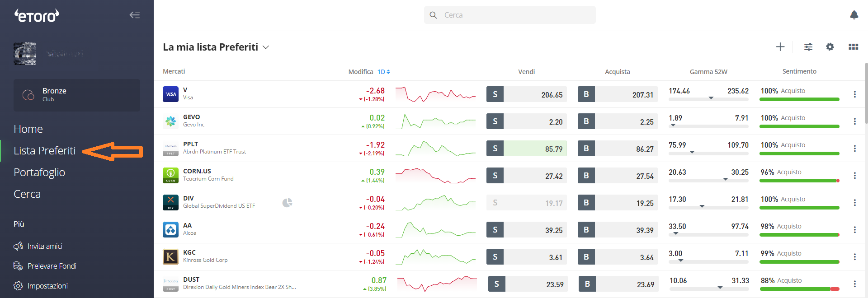868x298 pixels.
Task: Open Prelevare Fondi
Action: [45, 266]
